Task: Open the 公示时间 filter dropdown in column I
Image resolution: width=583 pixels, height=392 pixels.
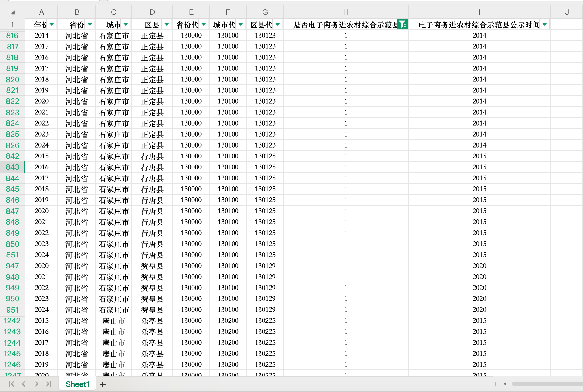Action: [x=545, y=25]
